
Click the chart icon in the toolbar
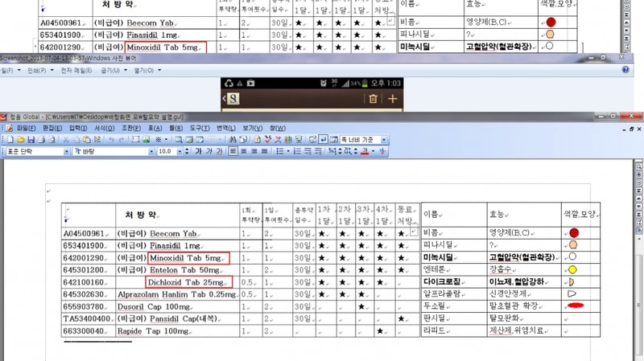coord(288,140)
